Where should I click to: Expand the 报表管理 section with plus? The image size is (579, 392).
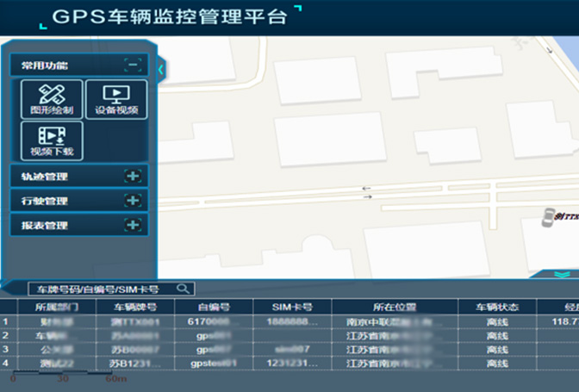(132, 226)
